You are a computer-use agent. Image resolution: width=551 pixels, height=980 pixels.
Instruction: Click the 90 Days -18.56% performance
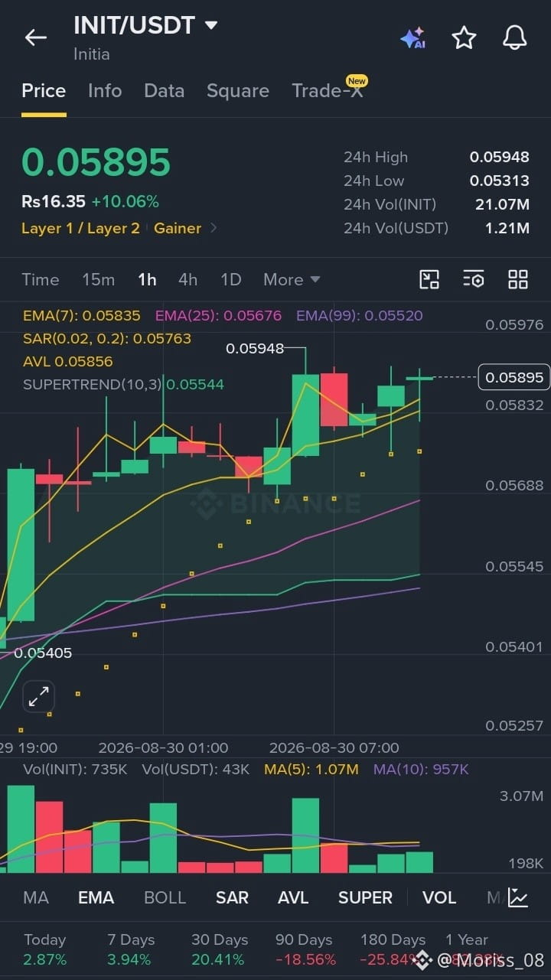(306, 949)
